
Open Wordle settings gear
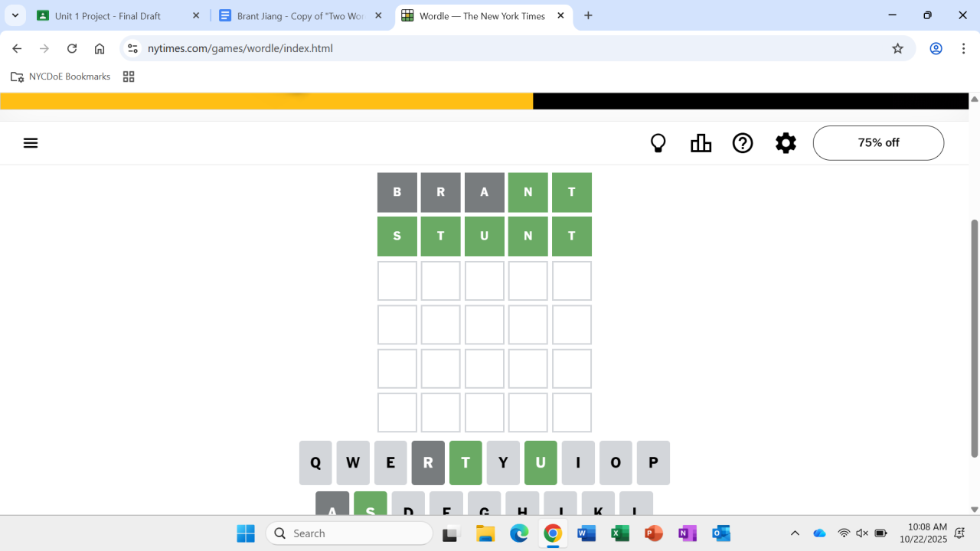click(786, 143)
